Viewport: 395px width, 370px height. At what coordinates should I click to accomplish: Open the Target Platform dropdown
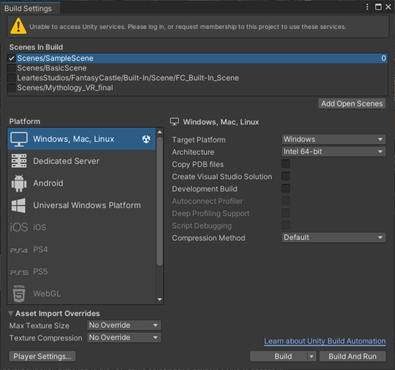(x=334, y=139)
